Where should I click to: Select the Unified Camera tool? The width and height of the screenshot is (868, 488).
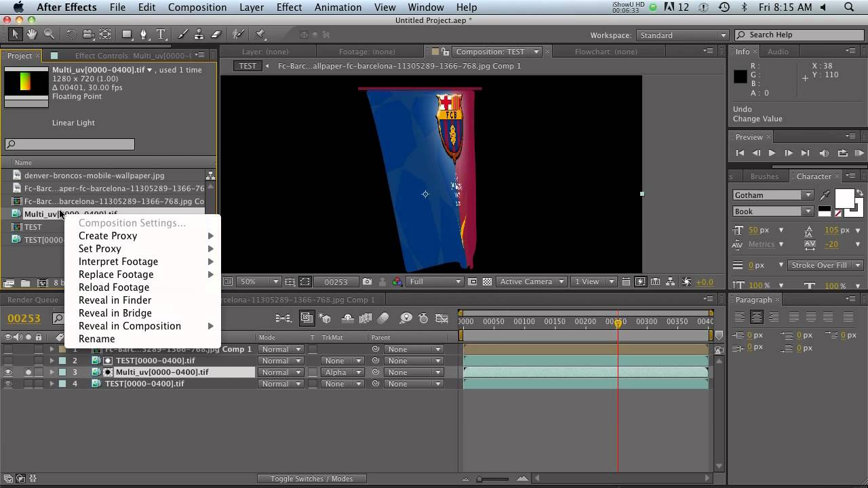coord(88,34)
